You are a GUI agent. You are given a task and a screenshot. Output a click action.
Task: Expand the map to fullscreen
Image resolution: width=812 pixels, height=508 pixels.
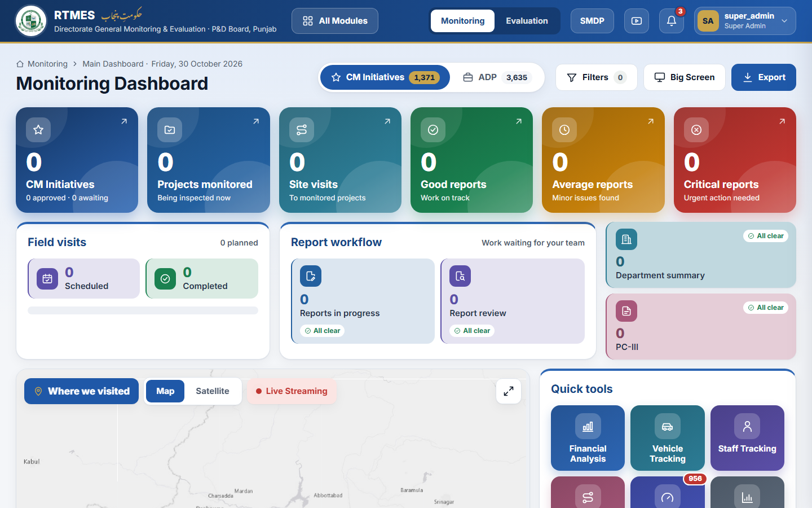[509, 391]
